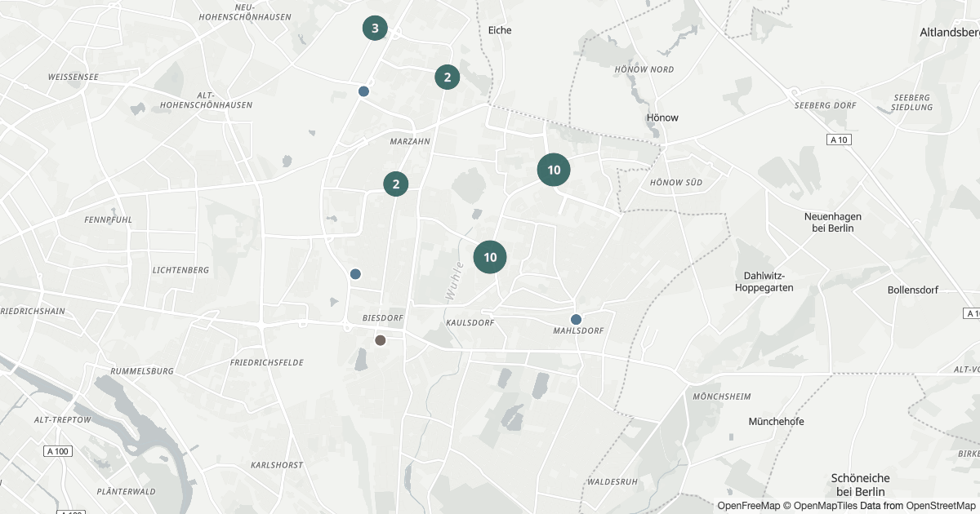Click the Neuenhagen bei Berlin label
The width and height of the screenshot is (980, 514).
(833, 222)
